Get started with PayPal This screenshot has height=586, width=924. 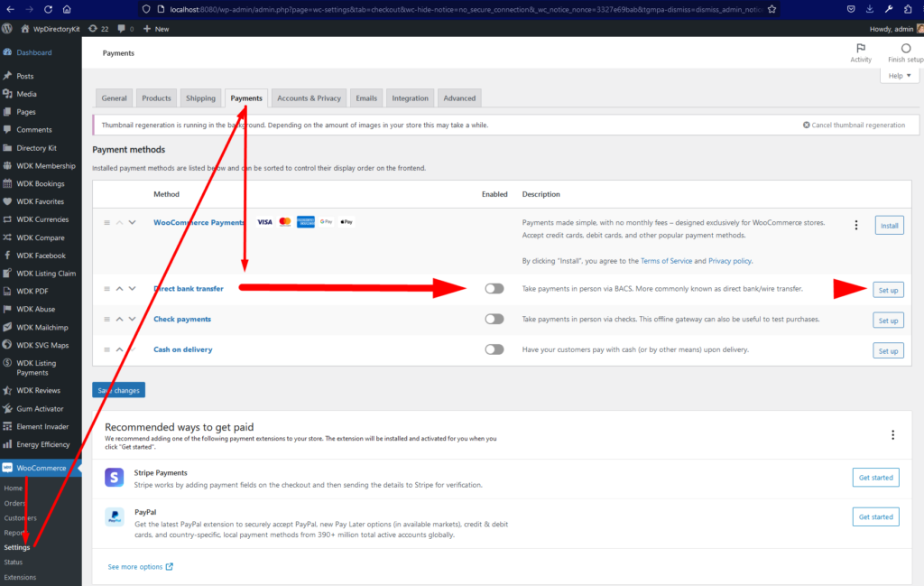[875, 517]
